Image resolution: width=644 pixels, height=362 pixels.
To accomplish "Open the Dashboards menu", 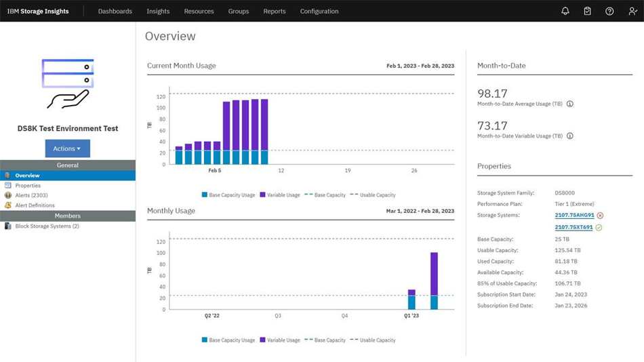I will (x=115, y=11).
